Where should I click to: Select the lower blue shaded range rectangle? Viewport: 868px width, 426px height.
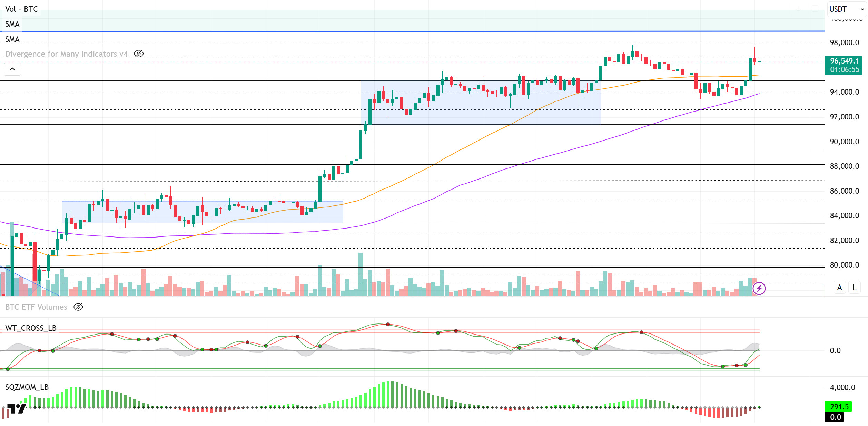coord(202,212)
